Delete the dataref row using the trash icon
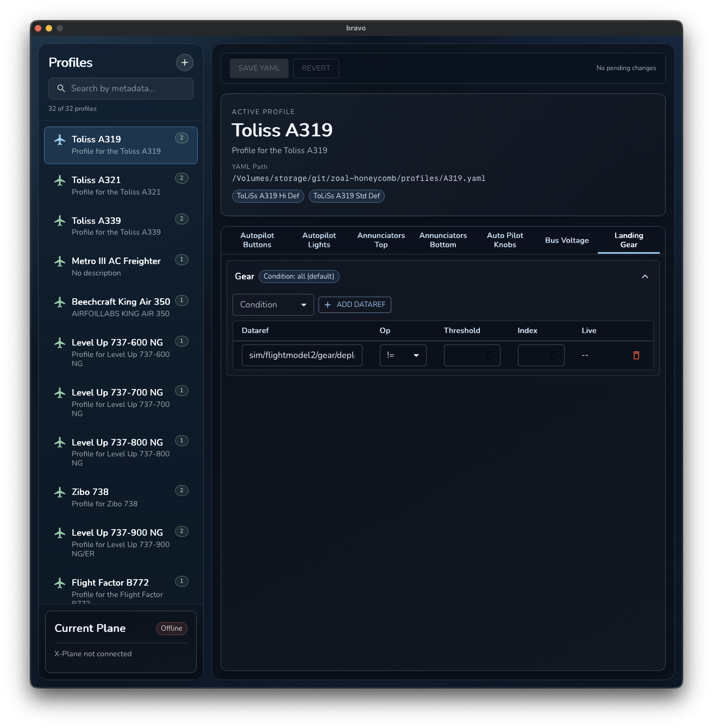This screenshot has width=713, height=728. pyautogui.click(x=637, y=355)
